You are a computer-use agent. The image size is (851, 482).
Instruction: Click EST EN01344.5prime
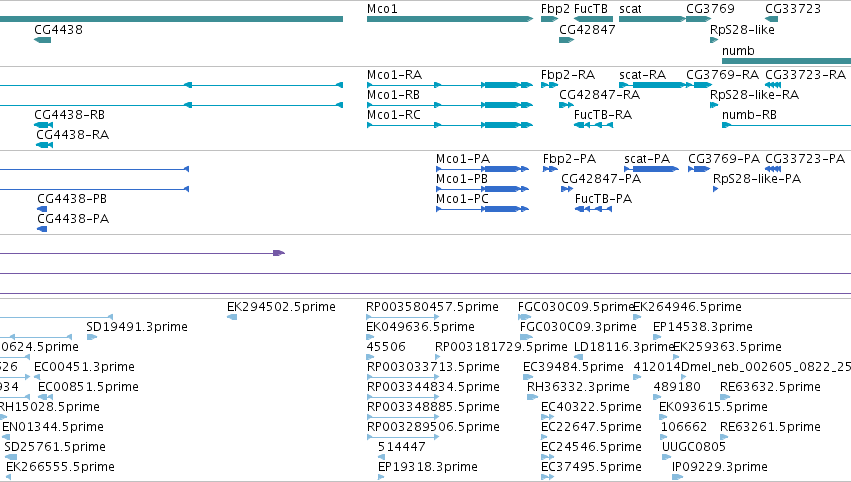click(x=53, y=428)
